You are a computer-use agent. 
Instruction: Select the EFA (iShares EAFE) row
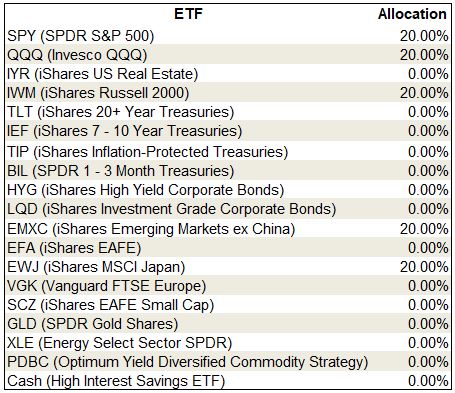tap(228, 248)
